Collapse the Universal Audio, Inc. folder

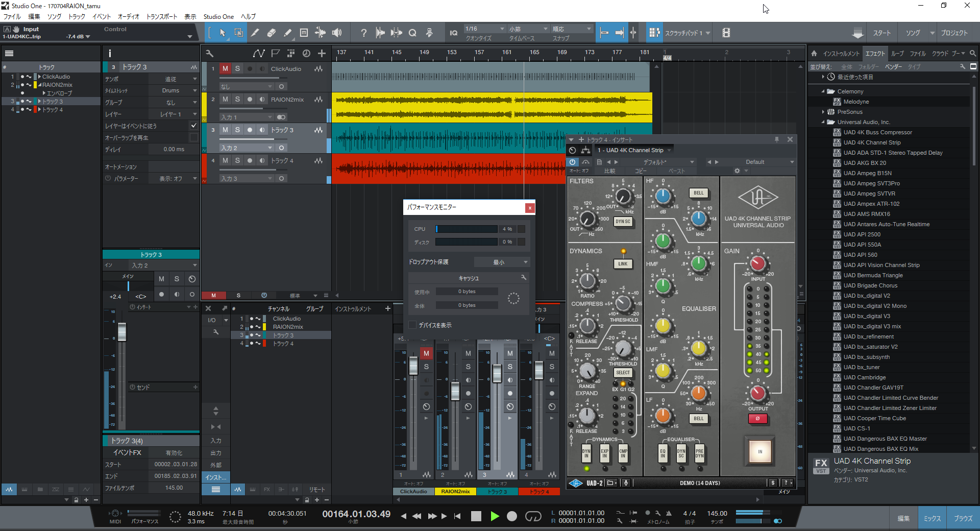pyautogui.click(x=823, y=122)
